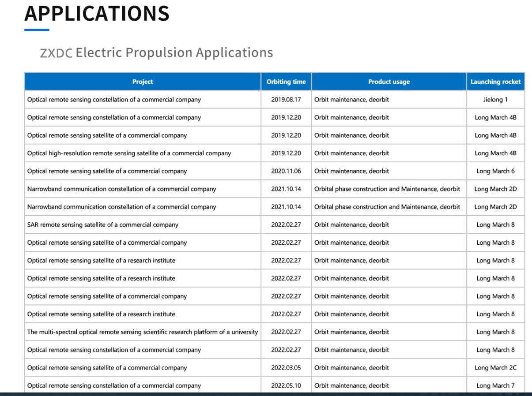Select the 2022.03.05 date cell
The image size is (532, 396).
pos(286,368)
